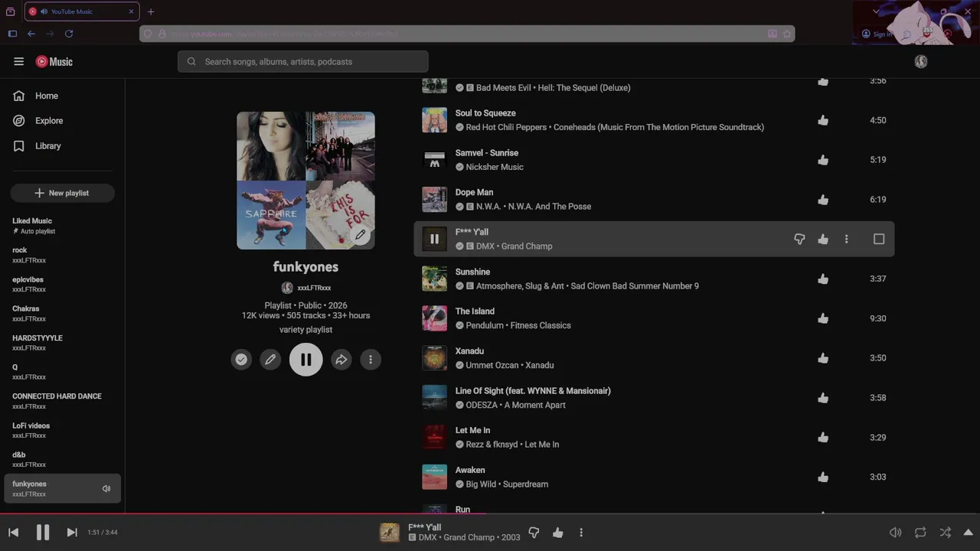Like The Island track
Image resolution: width=980 pixels, height=551 pixels.
click(823, 318)
